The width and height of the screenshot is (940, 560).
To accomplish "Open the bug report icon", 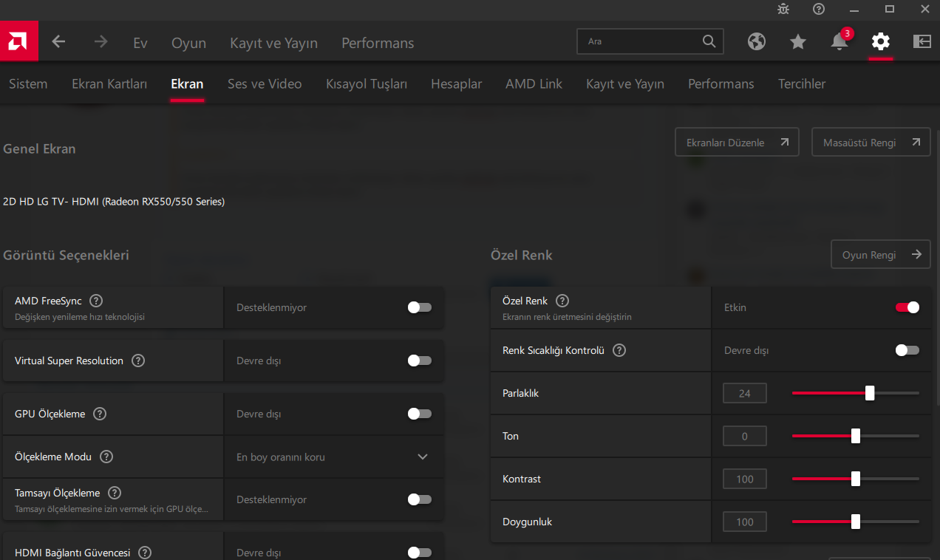I will tap(783, 9).
